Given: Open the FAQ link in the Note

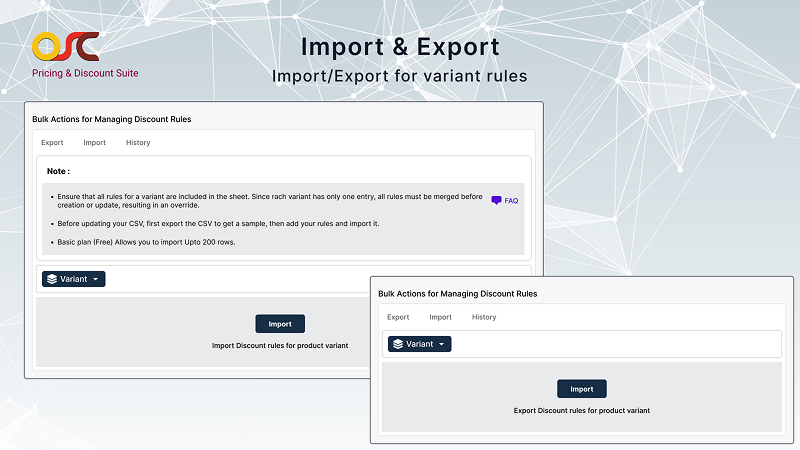Looking at the screenshot, I should coord(511,201).
